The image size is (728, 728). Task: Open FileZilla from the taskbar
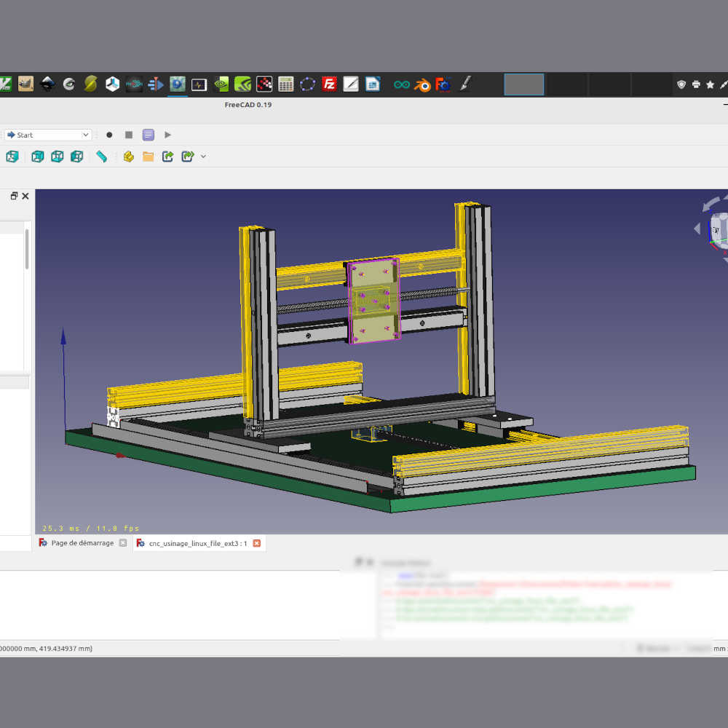[x=329, y=84]
